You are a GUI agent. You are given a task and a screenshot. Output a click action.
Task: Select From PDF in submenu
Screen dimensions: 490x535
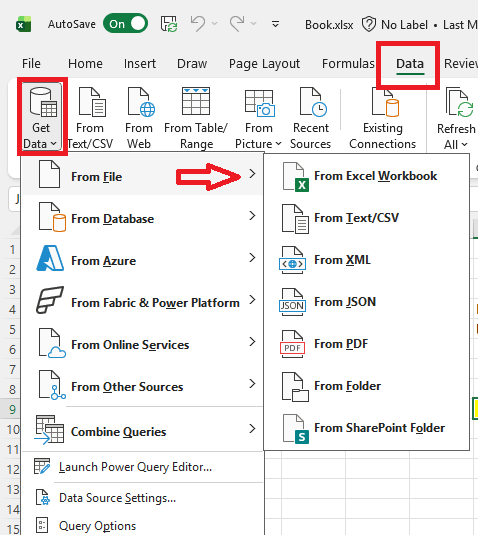(x=367, y=344)
